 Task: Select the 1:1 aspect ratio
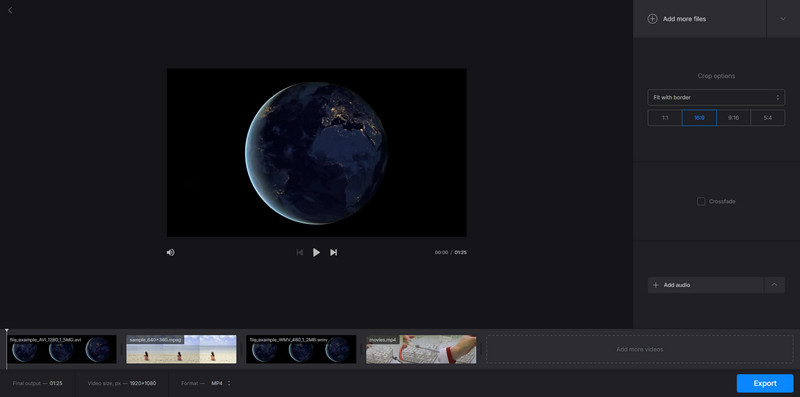pos(665,117)
